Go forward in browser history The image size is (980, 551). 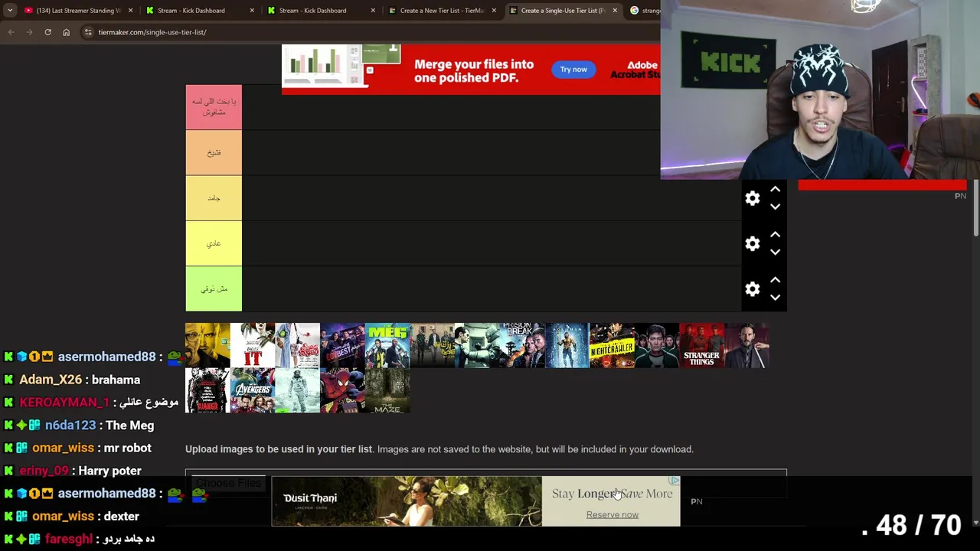[x=29, y=32]
